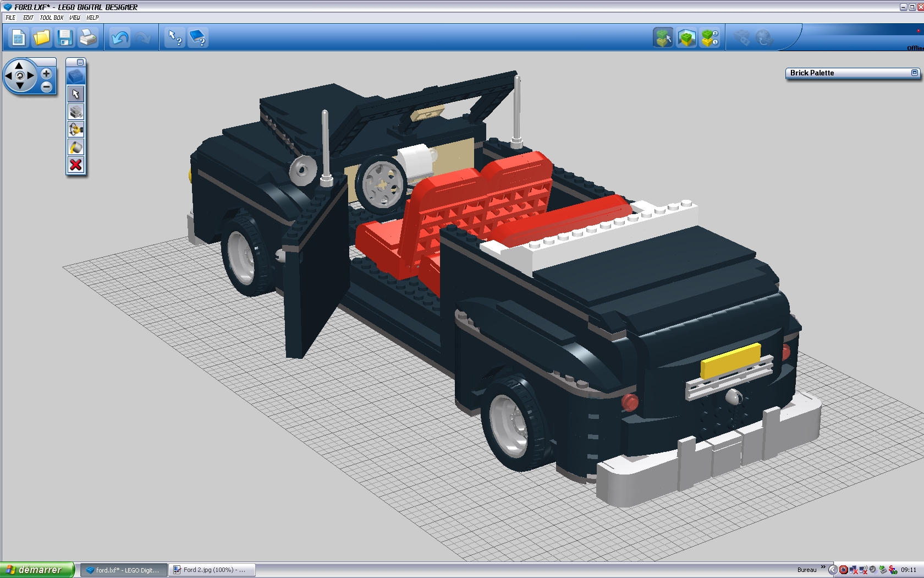Open the Edit menu

click(28, 17)
